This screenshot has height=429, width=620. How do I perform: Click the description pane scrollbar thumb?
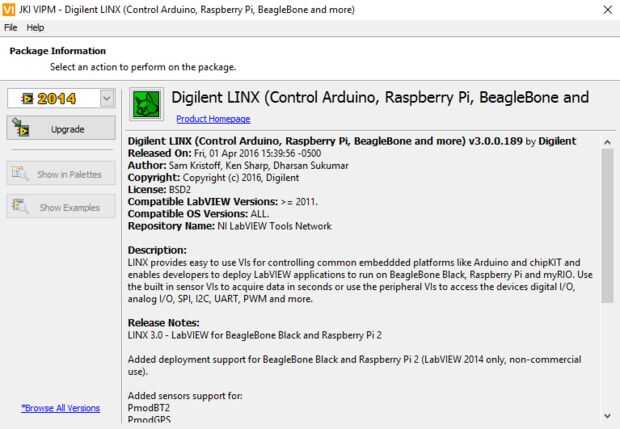(x=607, y=225)
